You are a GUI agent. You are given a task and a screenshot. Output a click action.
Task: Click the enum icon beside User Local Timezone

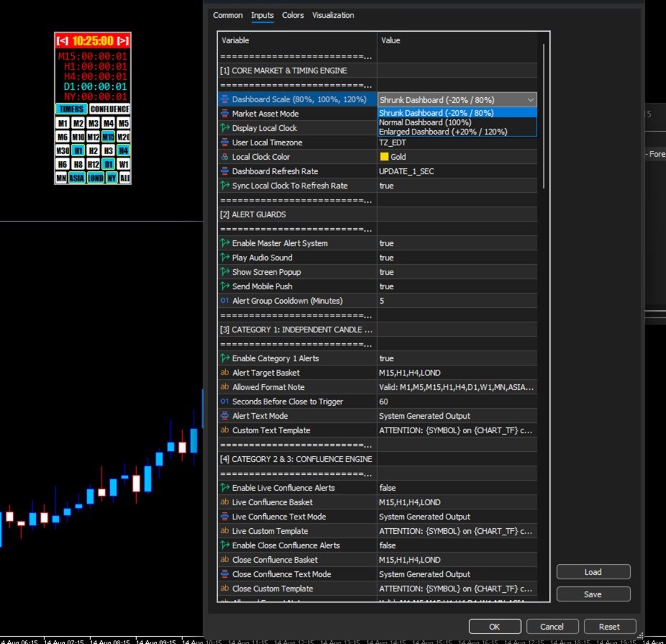(x=225, y=142)
